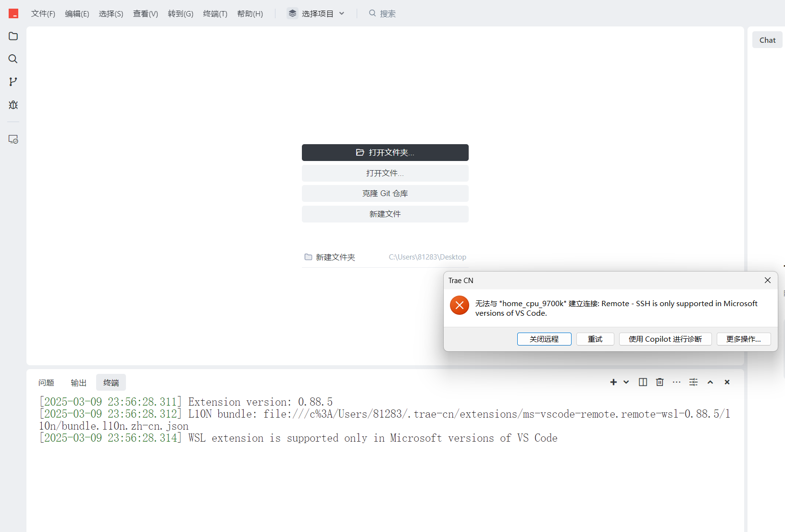Image resolution: width=785 pixels, height=532 pixels.
Task: Click the 'Extension version: 0.88.5' log line
Action: click(186, 402)
